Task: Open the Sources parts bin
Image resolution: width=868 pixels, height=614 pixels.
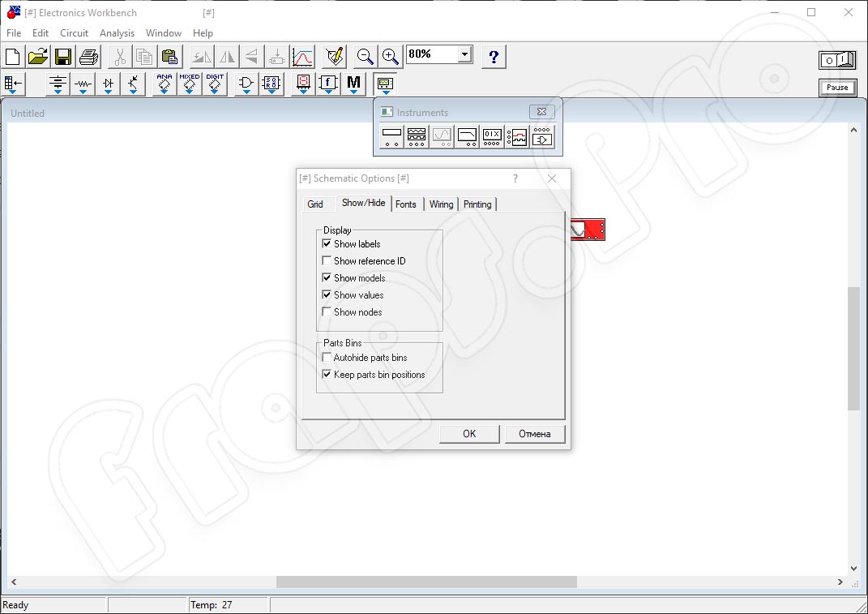Action: 56,82
